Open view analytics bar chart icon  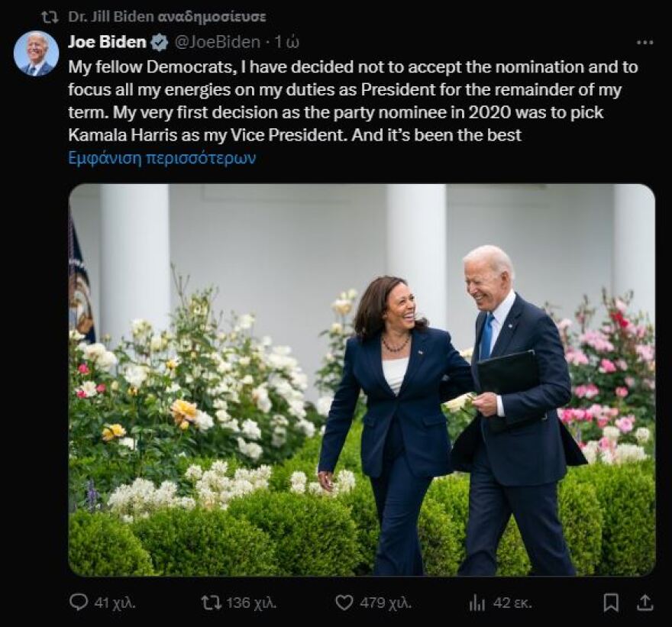tap(477, 603)
